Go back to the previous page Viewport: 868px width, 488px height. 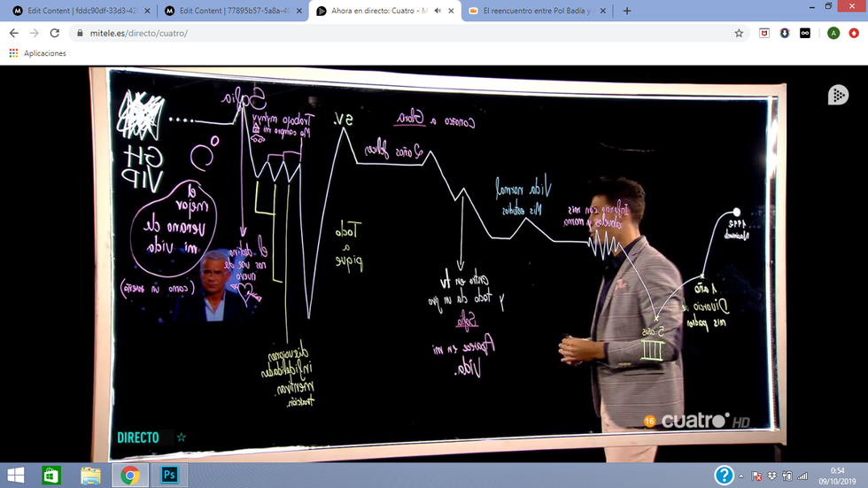(x=14, y=33)
